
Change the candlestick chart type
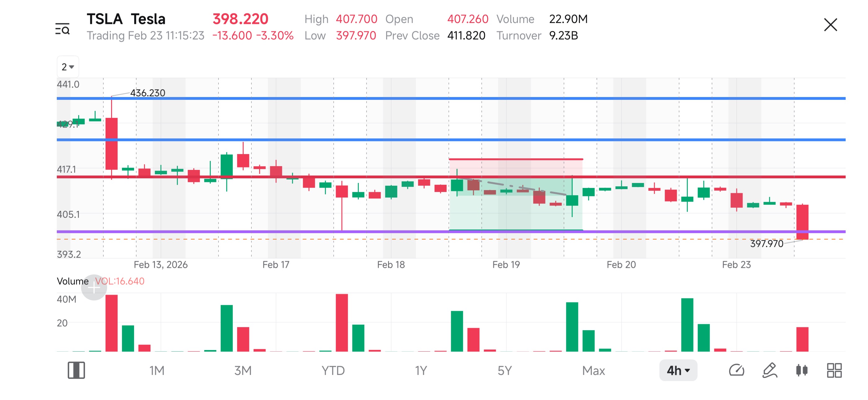coord(802,370)
